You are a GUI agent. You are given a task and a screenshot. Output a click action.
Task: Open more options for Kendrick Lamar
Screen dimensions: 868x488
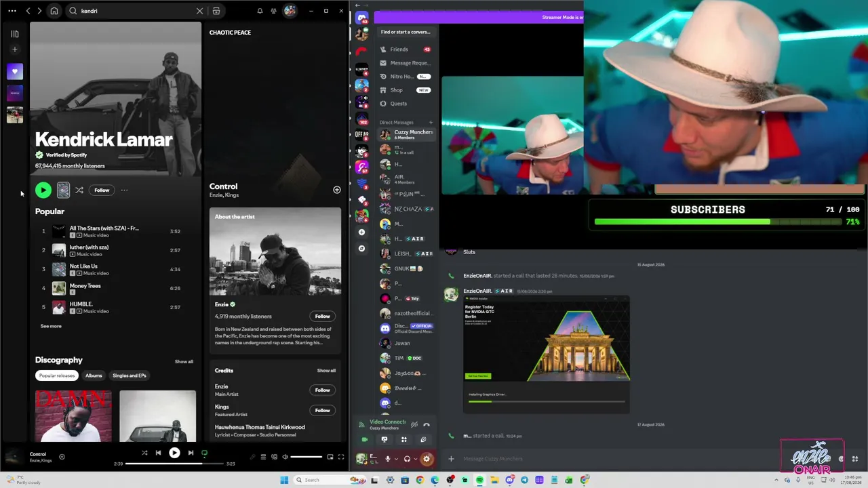coord(124,190)
